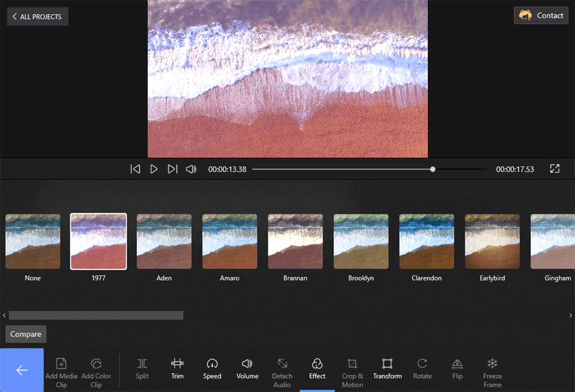Click current time 00:00:13.38
Screen dimensions: 575x392
[x=228, y=170]
